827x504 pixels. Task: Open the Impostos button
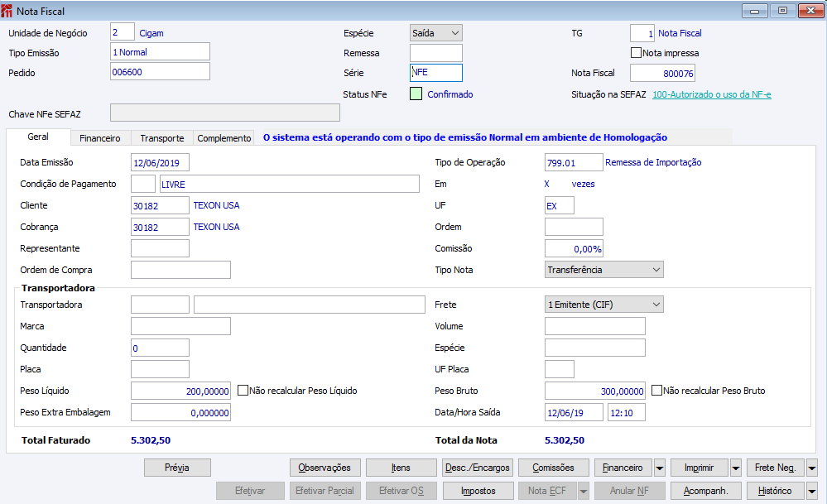[478, 491]
